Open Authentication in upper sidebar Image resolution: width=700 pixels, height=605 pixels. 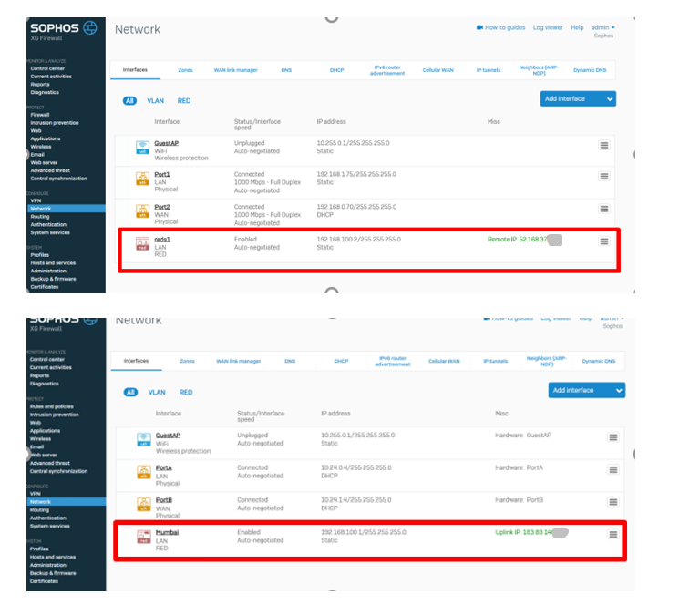pos(48,224)
